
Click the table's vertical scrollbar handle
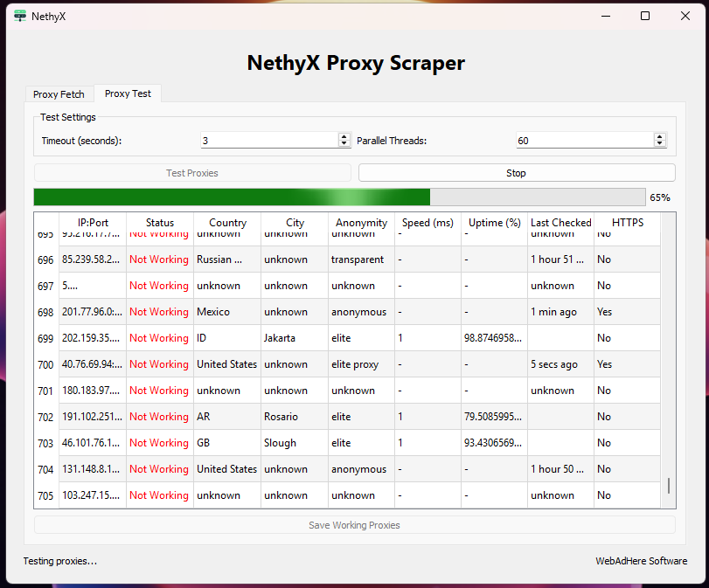(x=669, y=486)
